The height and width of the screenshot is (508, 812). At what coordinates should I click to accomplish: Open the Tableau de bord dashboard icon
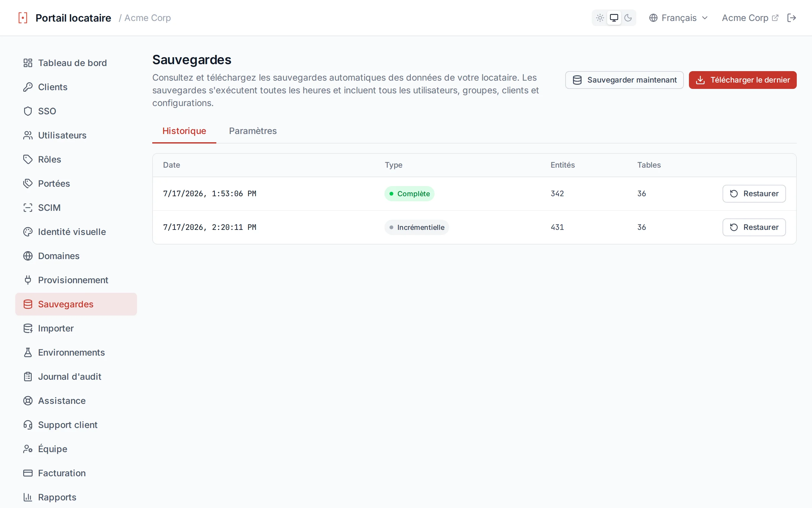point(28,63)
